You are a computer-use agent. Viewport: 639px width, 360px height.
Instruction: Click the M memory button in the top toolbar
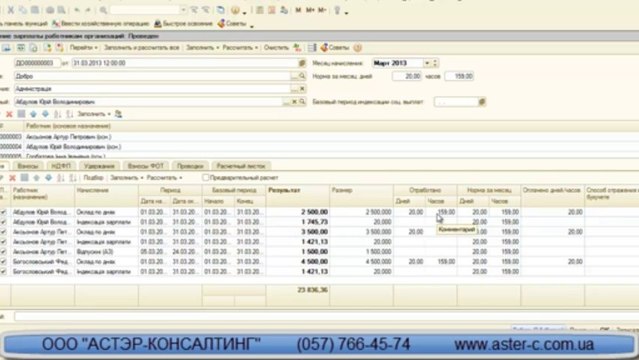298,10
